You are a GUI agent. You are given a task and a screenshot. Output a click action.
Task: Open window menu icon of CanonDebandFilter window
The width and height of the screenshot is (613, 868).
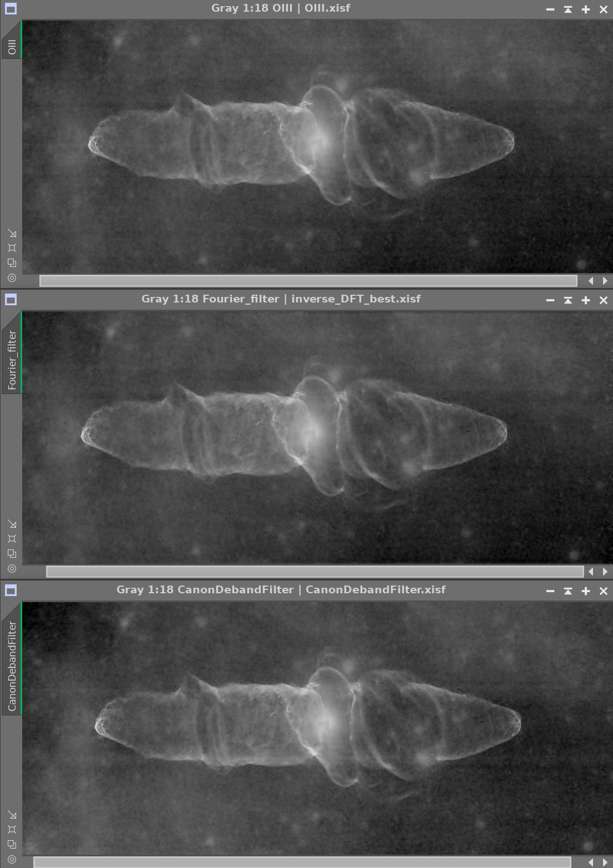11,591
